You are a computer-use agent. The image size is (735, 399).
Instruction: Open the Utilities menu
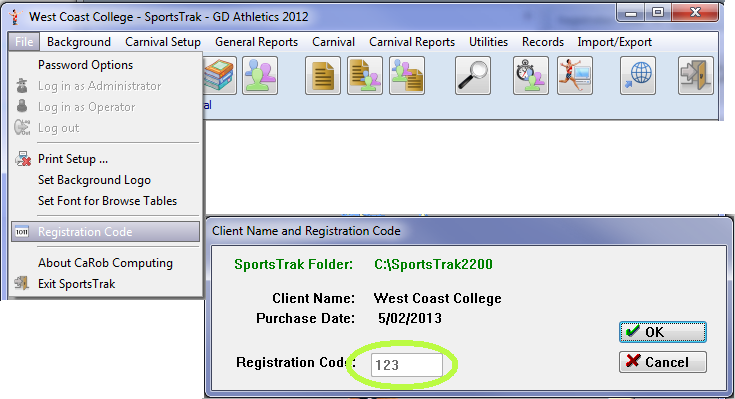pyautogui.click(x=488, y=42)
